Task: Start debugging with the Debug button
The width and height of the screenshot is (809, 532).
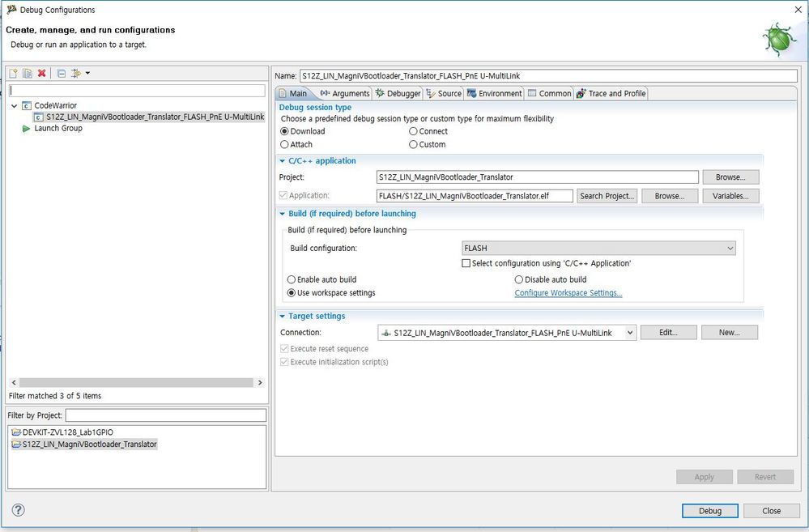Action: coord(710,510)
